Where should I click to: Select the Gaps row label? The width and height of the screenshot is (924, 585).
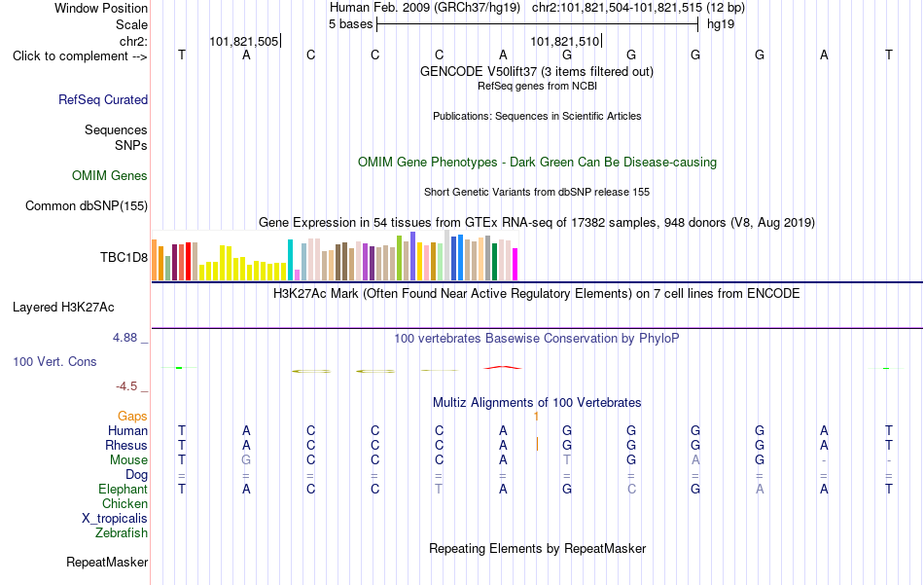tap(132, 417)
